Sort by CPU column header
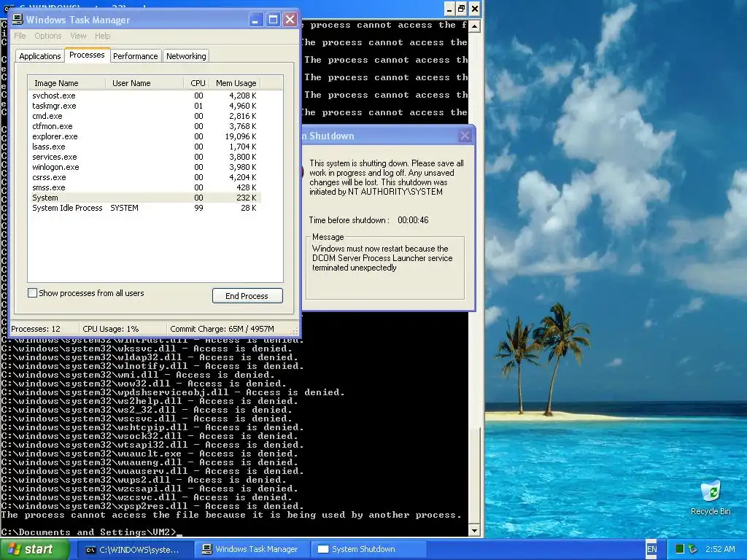Viewport: 747px width, 560px height. 197,83
